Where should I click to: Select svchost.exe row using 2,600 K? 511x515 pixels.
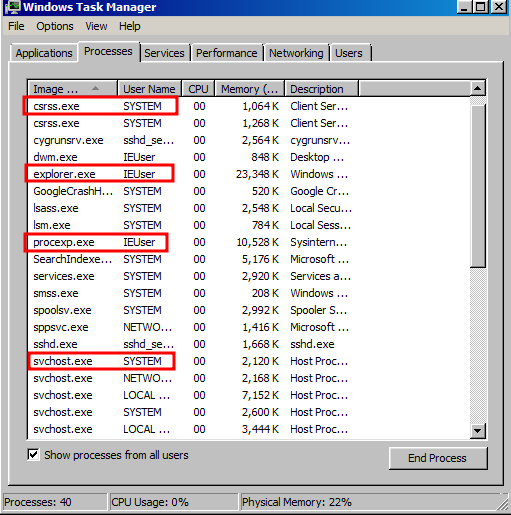[x=248, y=412]
